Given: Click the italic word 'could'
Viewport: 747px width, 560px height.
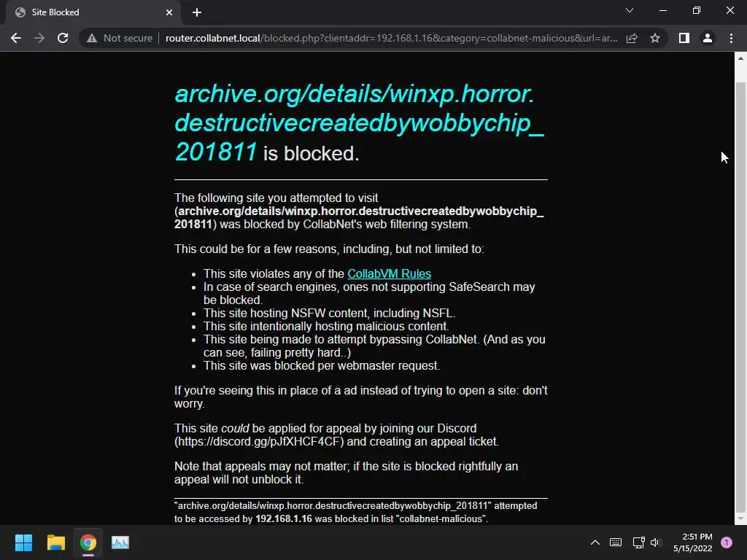Looking at the screenshot, I should [x=235, y=428].
